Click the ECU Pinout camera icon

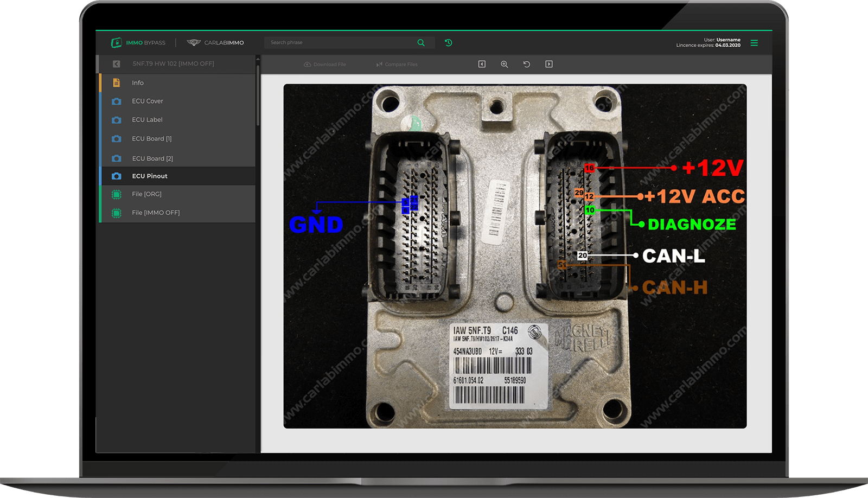tap(116, 176)
